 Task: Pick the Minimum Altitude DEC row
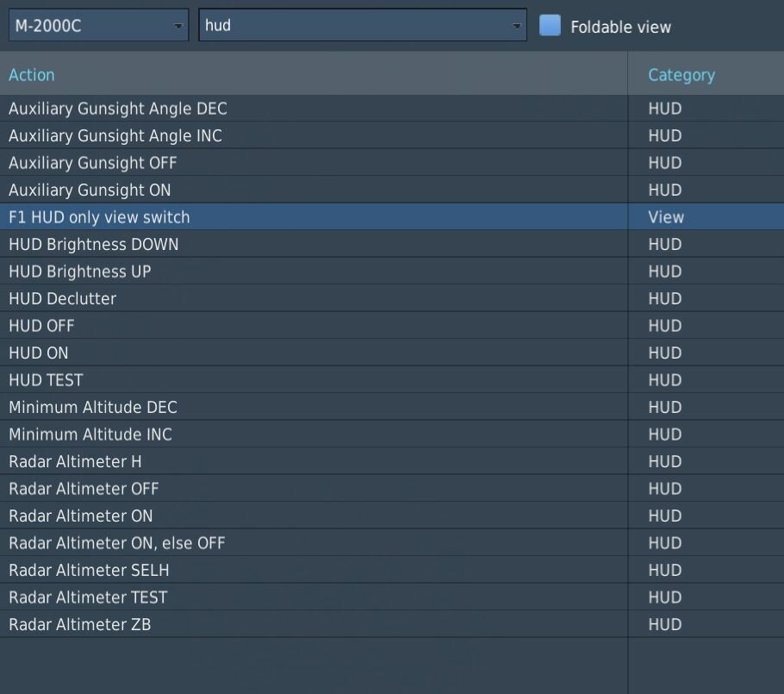(x=392, y=407)
